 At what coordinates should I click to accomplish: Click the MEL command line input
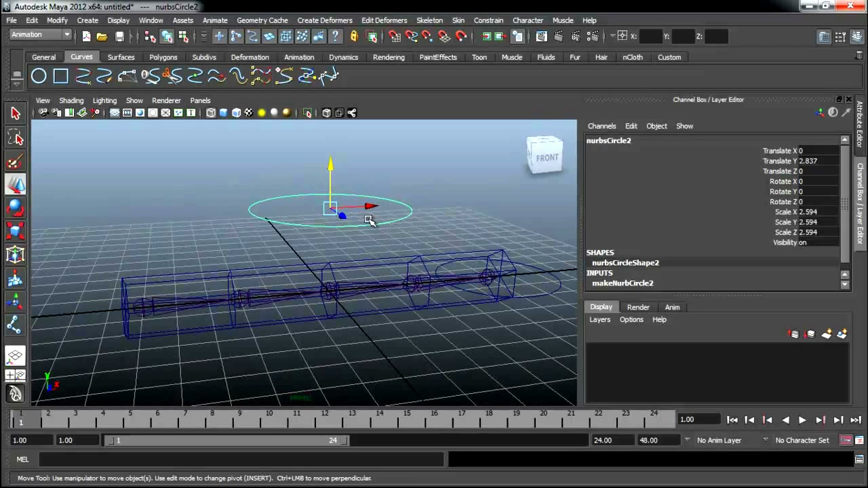[x=241, y=460]
